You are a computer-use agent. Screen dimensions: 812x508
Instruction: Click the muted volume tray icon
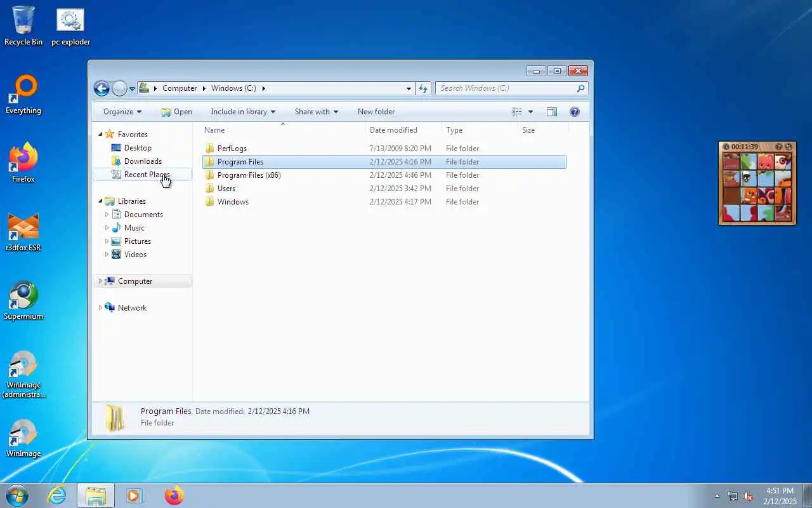coord(748,496)
